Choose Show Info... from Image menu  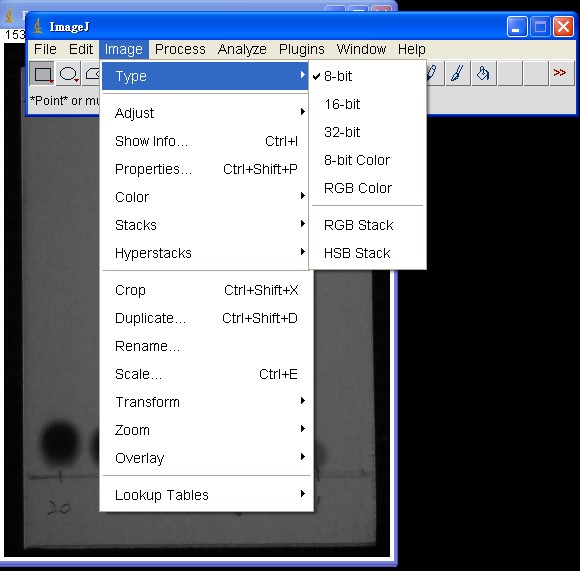(205, 141)
